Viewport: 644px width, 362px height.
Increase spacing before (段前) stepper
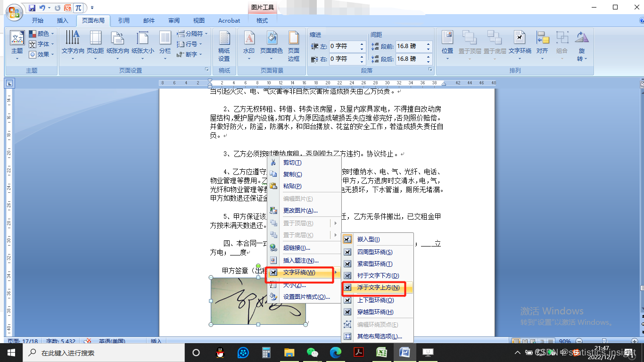(428, 44)
